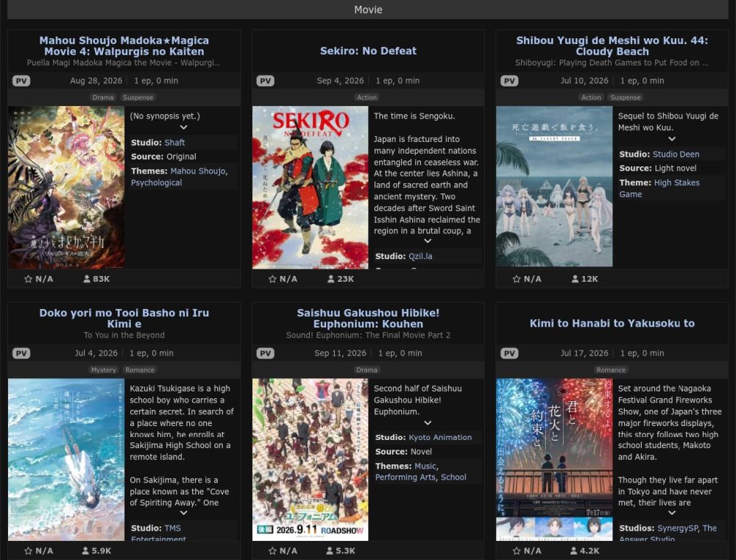This screenshot has height=560, width=736.
Task: Click the members icon next to 23K
Action: 330,279
